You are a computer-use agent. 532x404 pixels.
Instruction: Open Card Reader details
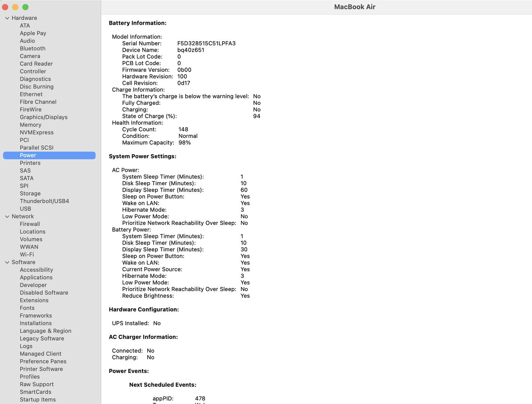[x=36, y=64]
